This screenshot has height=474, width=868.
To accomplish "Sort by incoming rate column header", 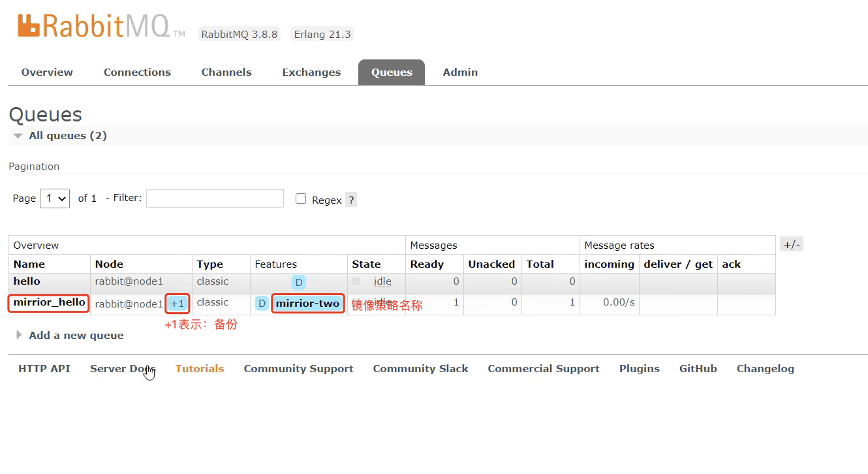I will click(x=610, y=264).
